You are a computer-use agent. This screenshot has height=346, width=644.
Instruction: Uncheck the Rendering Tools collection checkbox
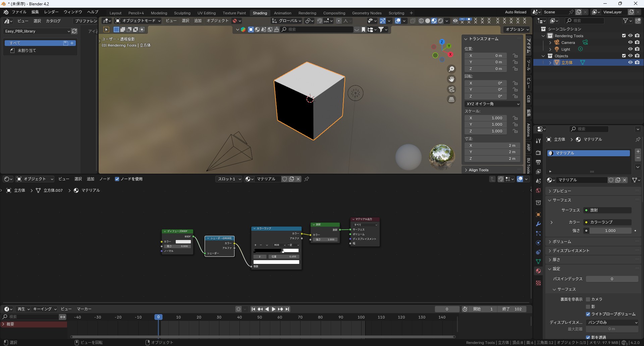click(x=624, y=36)
